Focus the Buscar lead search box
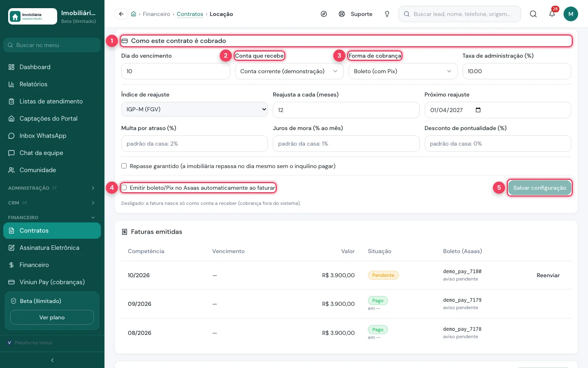This screenshot has width=588, height=368. (460, 14)
